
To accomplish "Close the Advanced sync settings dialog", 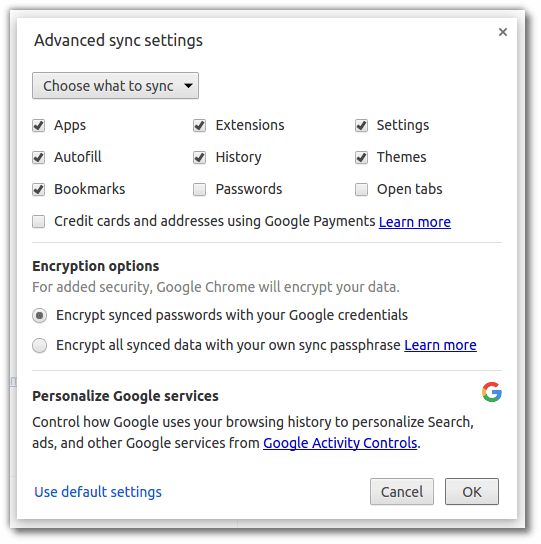I will (x=502, y=32).
